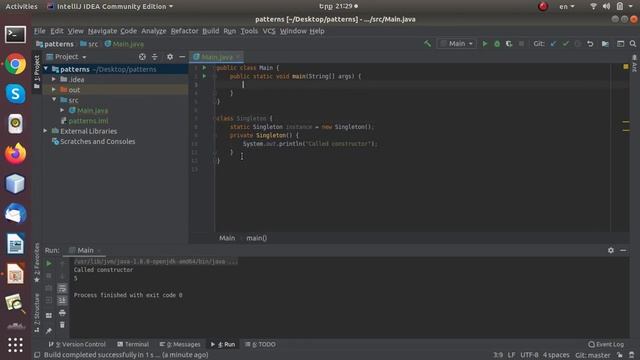Start debugging with the green bug icon
Image resolution: width=640 pixels, height=360 pixels.
pos(497,44)
